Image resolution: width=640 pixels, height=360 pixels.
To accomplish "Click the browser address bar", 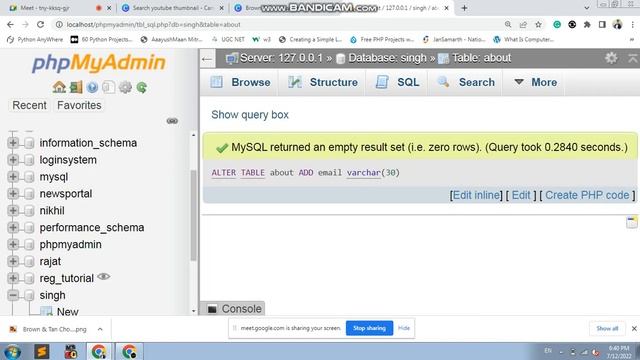I will [282, 24].
